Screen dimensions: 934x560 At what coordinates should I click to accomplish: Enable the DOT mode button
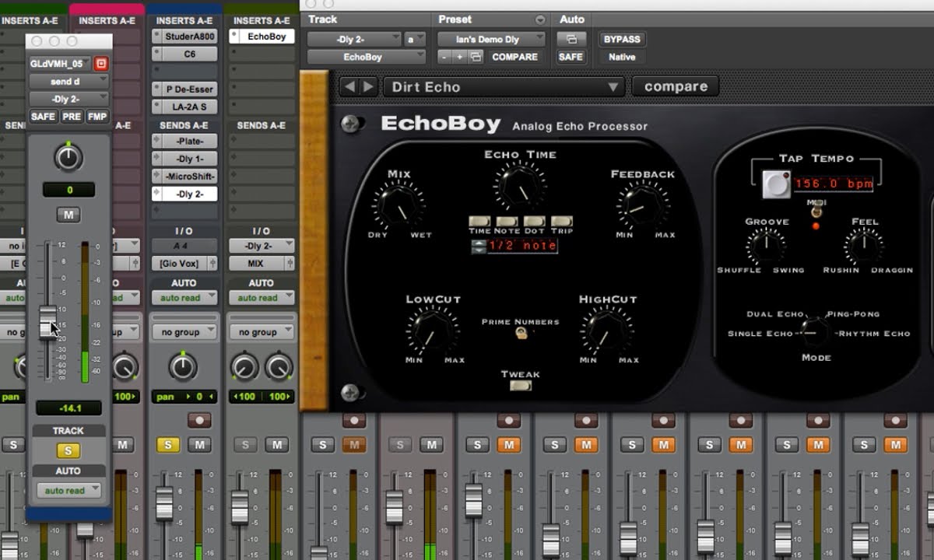[x=534, y=222]
